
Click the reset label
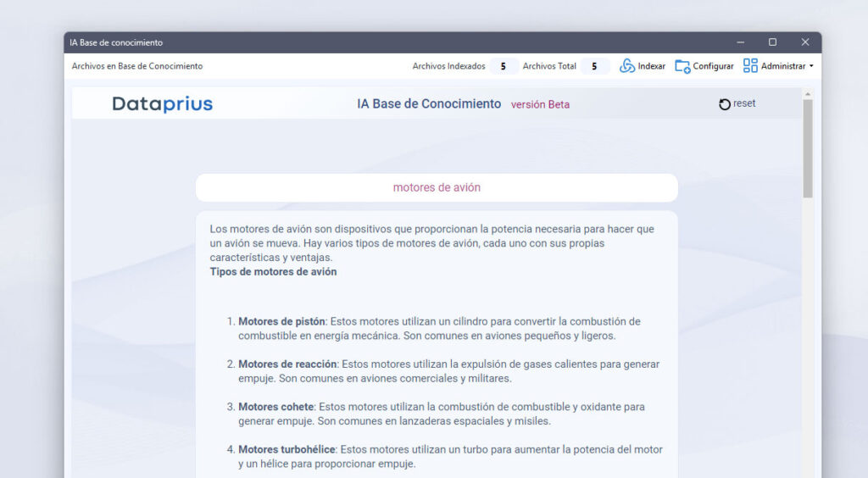point(744,103)
